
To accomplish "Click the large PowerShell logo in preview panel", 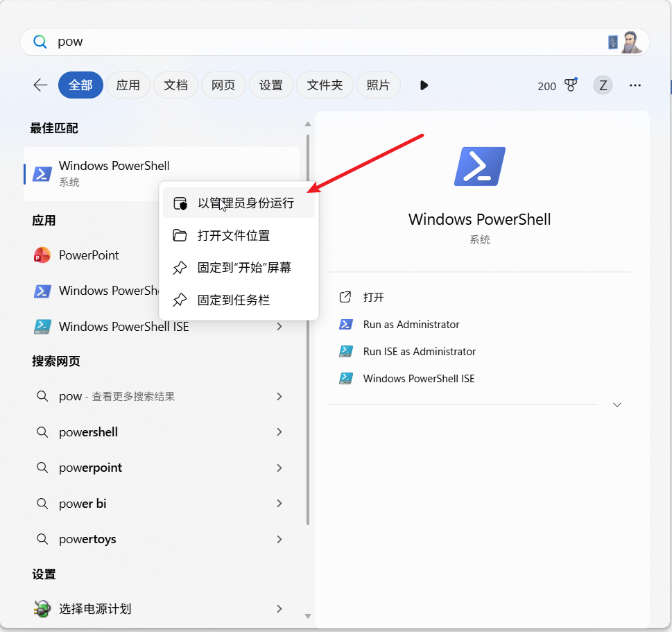I will [479, 166].
